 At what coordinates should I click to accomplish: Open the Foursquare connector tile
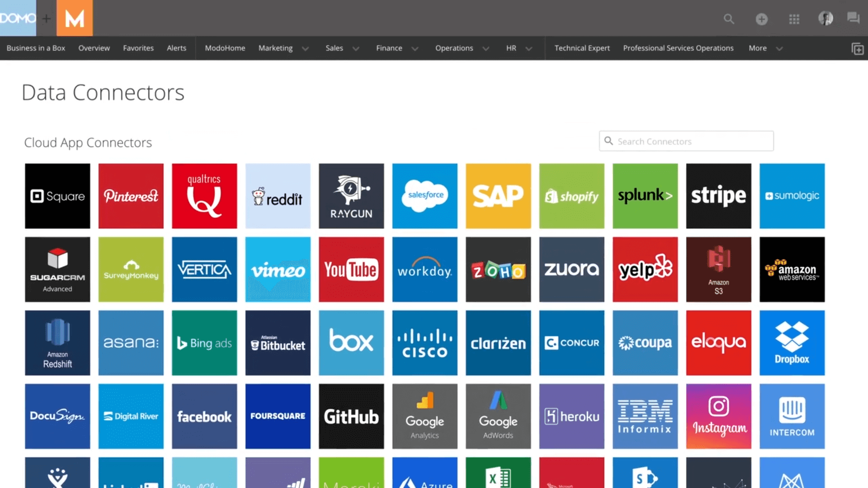click(278, 416)
